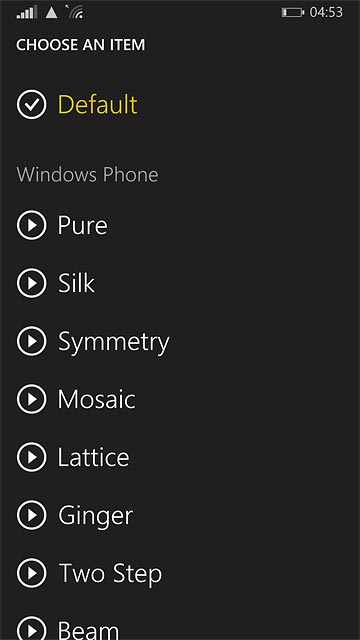This screenshot has width=360, height=640.
Task: Pick Lattice from the list
Action: (93, 457)
